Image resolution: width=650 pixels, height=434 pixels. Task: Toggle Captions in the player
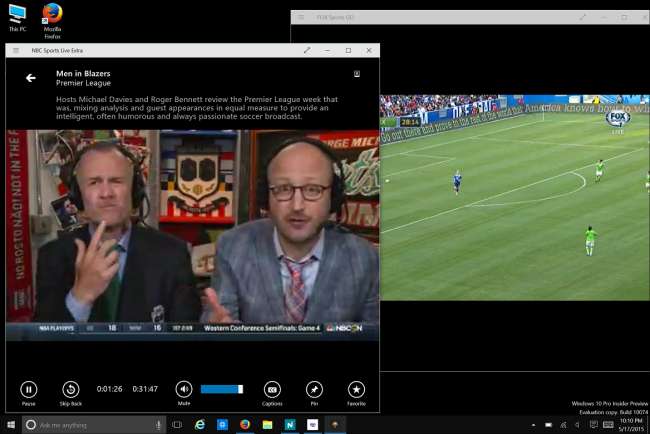point(272,389)
